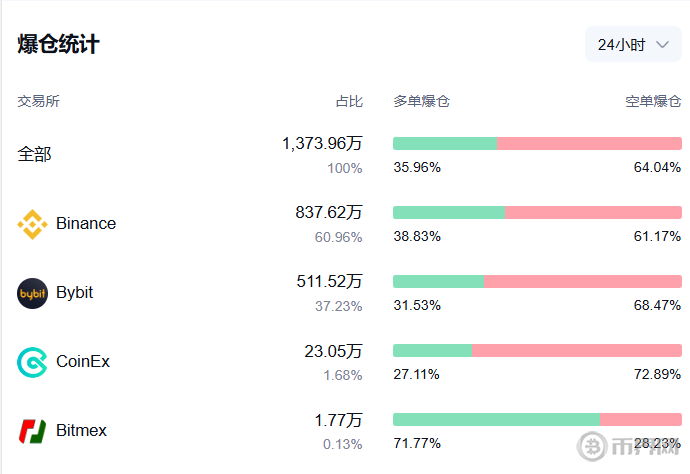Click the 交易所 column header
Screen dimensions: 690x474
coord(38,102)
